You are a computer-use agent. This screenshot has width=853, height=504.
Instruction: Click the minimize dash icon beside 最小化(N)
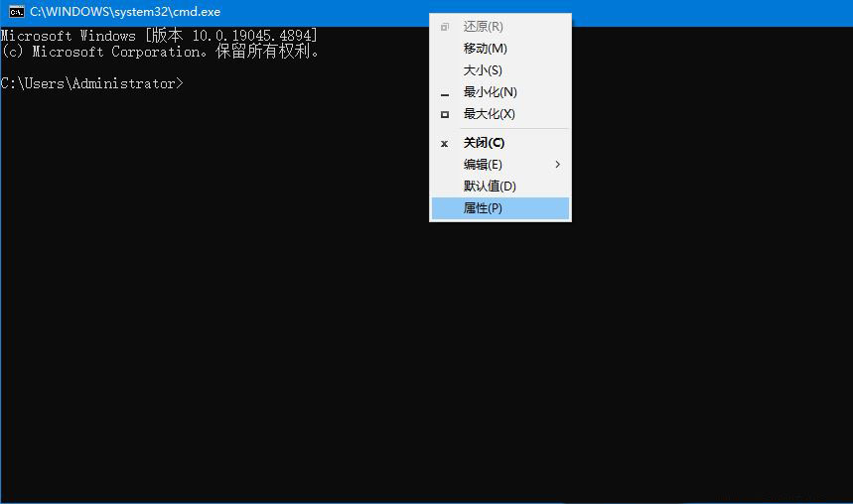point(445,94)
